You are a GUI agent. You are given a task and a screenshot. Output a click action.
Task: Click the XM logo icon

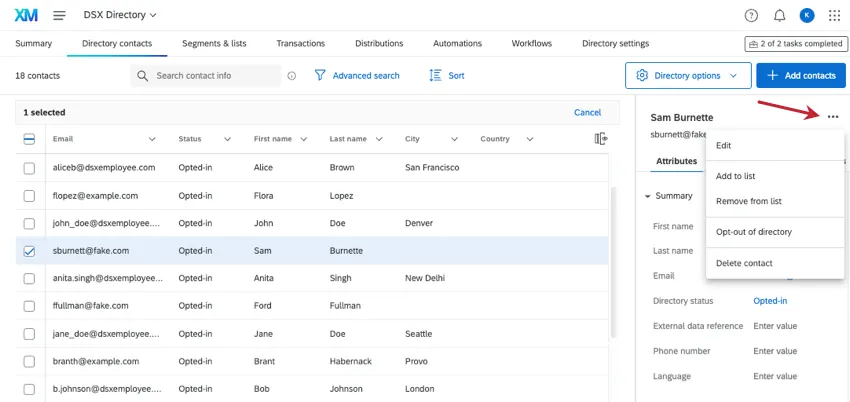click(x=27, y=15)
